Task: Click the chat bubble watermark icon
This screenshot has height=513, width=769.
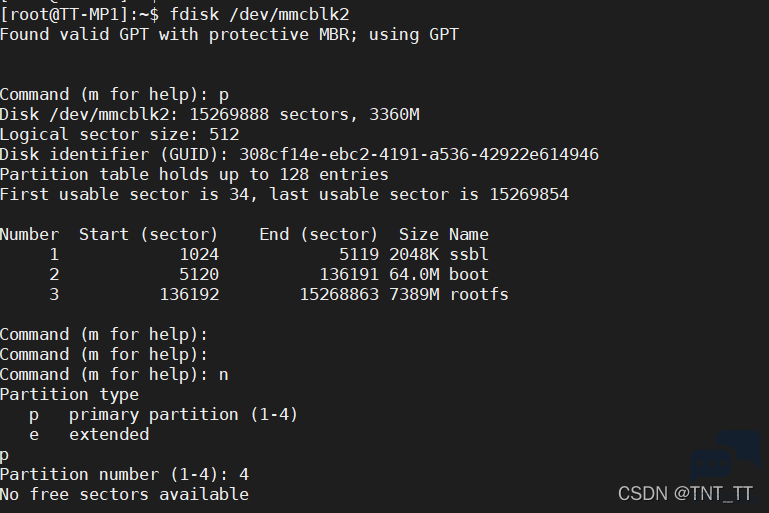Action: (726, 455)
